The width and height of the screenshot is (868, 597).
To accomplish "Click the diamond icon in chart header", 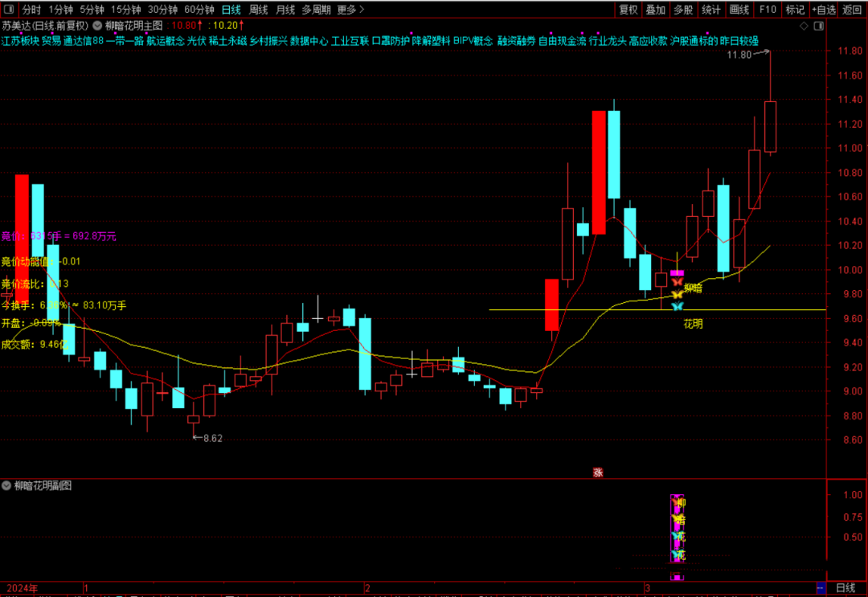I will click(804, 26).
